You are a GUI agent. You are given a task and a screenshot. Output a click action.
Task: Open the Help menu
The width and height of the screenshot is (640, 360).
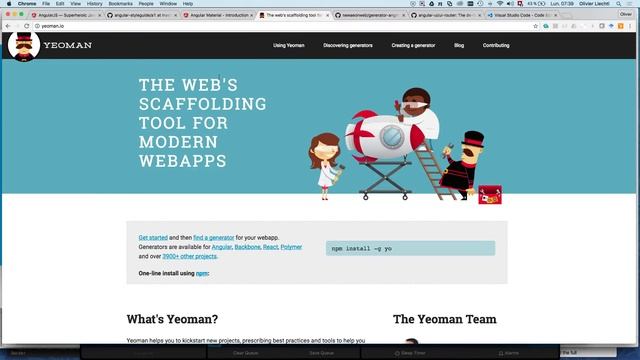[187, 3]
